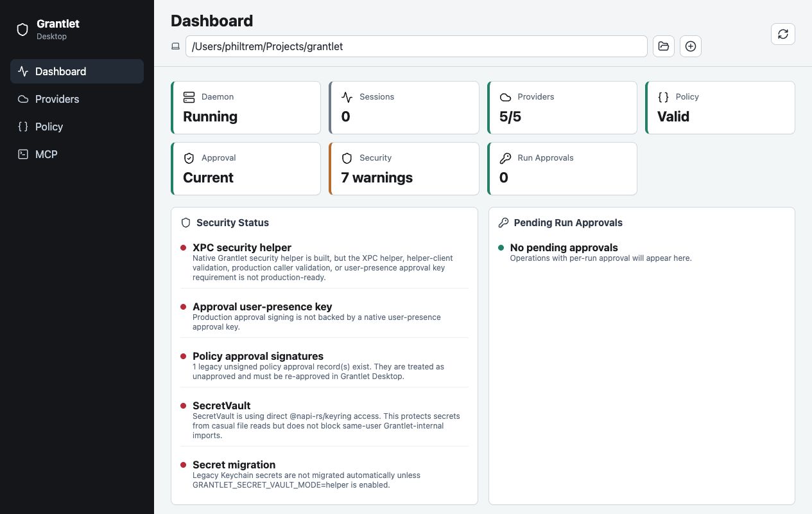The width and height of the screenshot is (812, 514).
Task: Click the '5/5' providers value
Action: coord(510,116)
